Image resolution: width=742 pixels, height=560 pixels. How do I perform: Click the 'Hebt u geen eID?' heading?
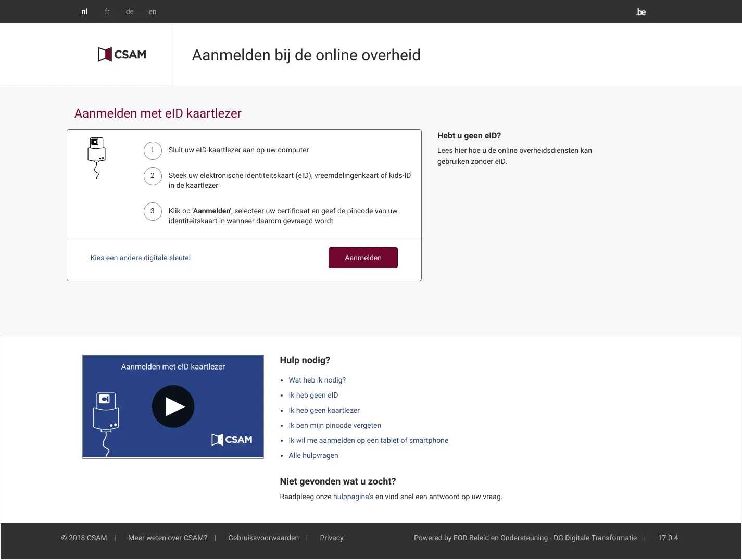[469, 135]
